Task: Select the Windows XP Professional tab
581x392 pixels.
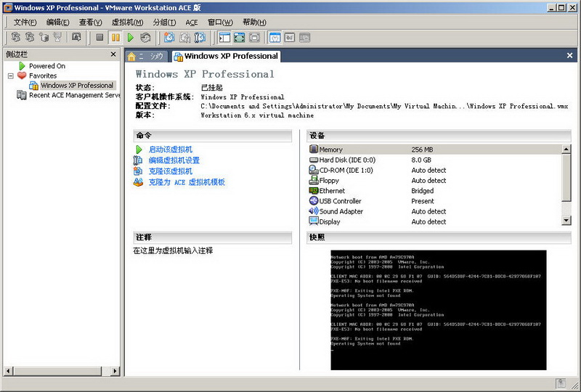Action: tap(227, 56)
